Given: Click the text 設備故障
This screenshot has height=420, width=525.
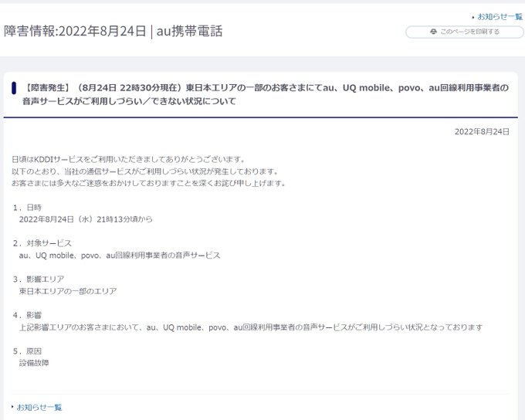Looking at the screenshot, I should coord(34,363).
